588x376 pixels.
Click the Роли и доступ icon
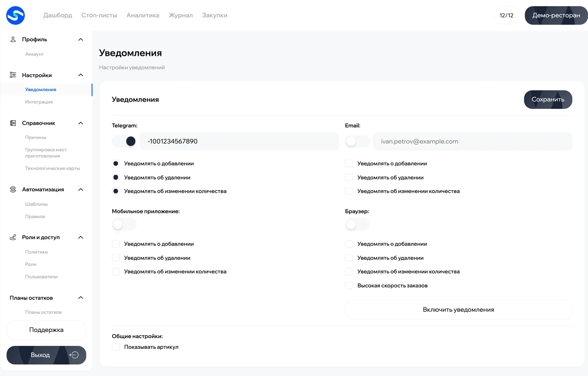pos(13,237)
